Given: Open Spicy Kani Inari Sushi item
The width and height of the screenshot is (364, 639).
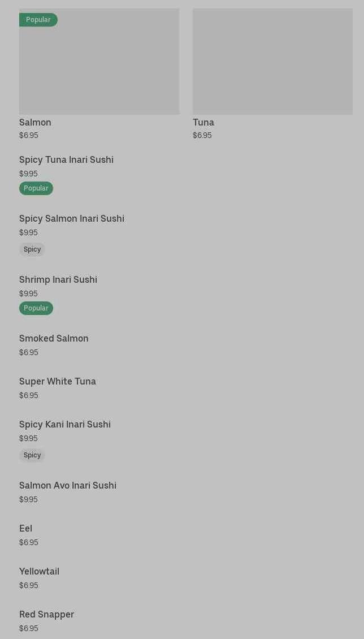Looking at the screenshot, I should coord(65,425).
